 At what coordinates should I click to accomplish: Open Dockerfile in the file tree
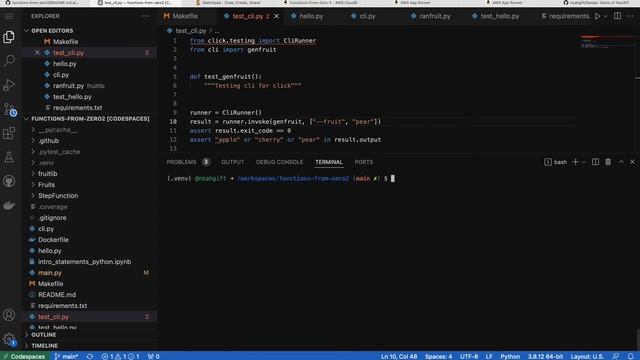tap(53, 240)
